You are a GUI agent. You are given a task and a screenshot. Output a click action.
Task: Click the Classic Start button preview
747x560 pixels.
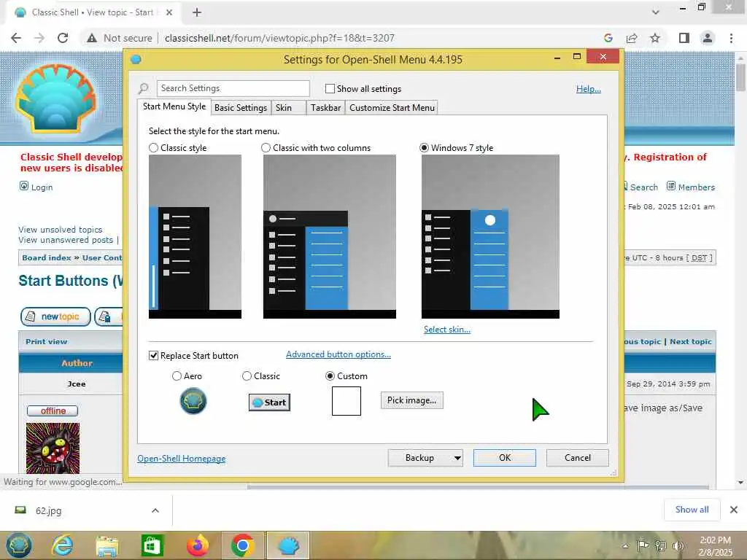[270, 402]
